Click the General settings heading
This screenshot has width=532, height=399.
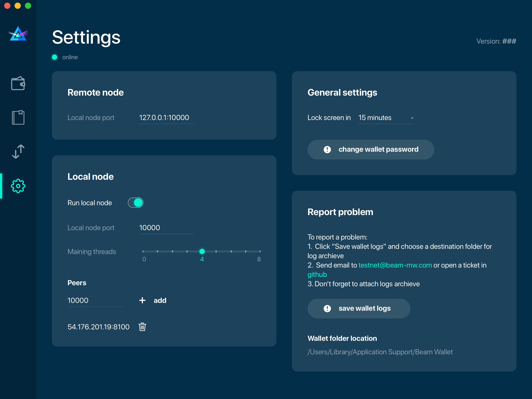[342, 93]
